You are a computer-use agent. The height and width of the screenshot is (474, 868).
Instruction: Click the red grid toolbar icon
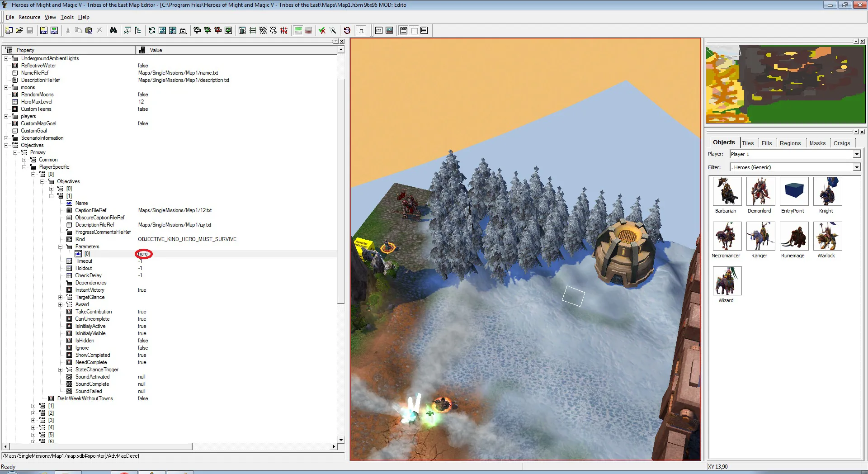pos(284,30)
